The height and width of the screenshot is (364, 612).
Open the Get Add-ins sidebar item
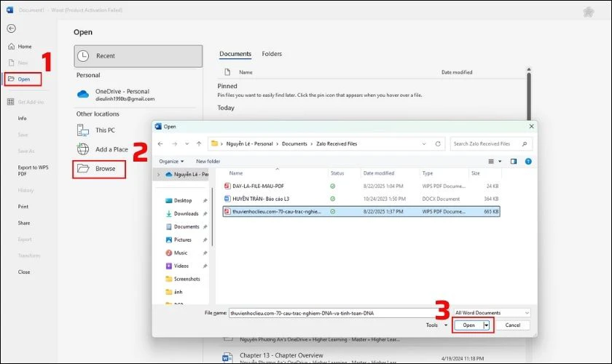[x=25, y=102]
